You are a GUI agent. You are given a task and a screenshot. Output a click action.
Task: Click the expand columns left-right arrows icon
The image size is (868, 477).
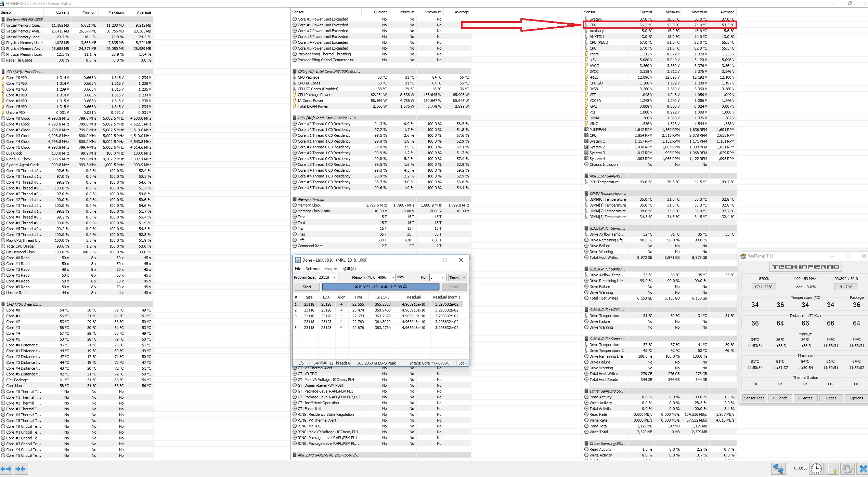coord(7,469)
